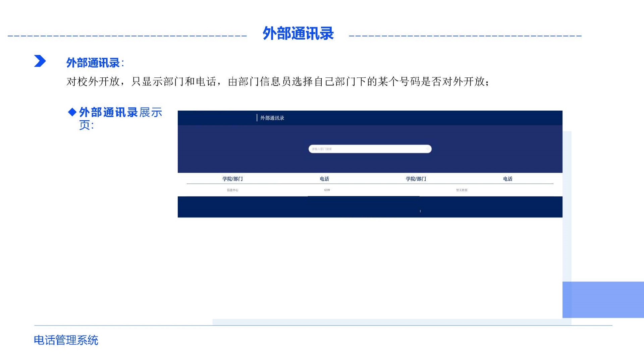Click the footer text 电话管理系统

click(x=66, y=340)
